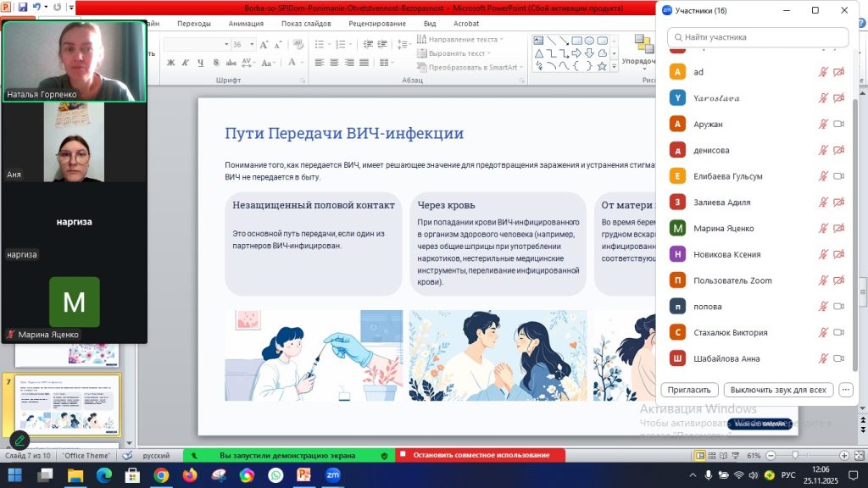
Task: Click the zoom-in plus icon in status bar
Action: [849, 456]
